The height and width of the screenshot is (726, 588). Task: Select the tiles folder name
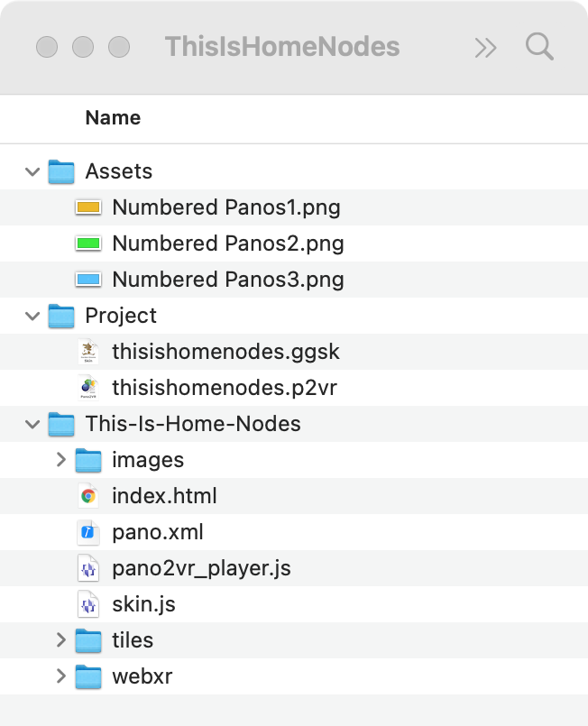click(133, 641)
